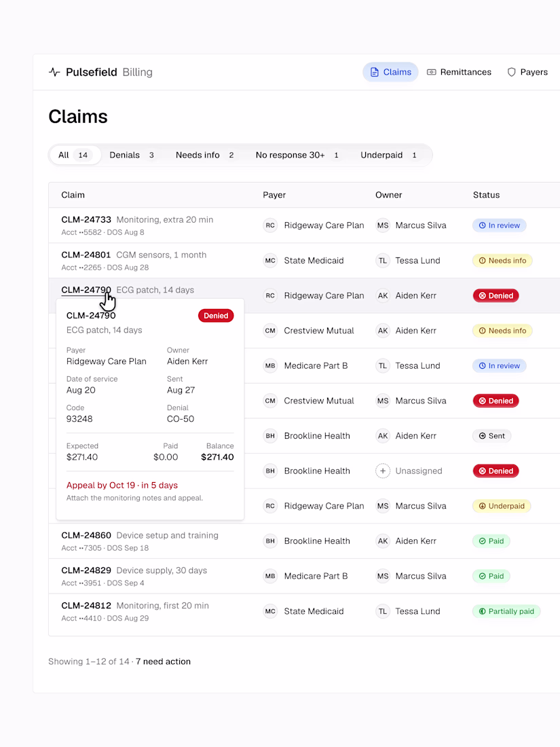Click the Underpaid status badge in the table
The width and height of the screenshot is (560, 747).
pyautogui.click(x=502, y=506)
